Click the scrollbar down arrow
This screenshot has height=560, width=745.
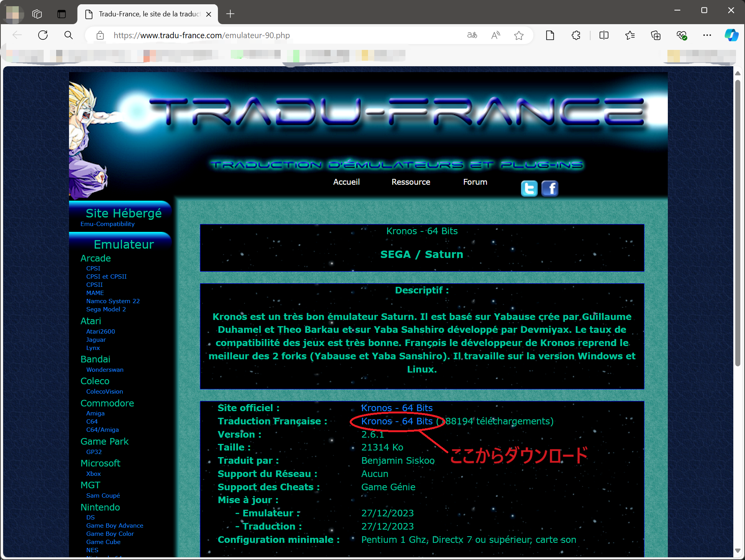pos(738,551)
